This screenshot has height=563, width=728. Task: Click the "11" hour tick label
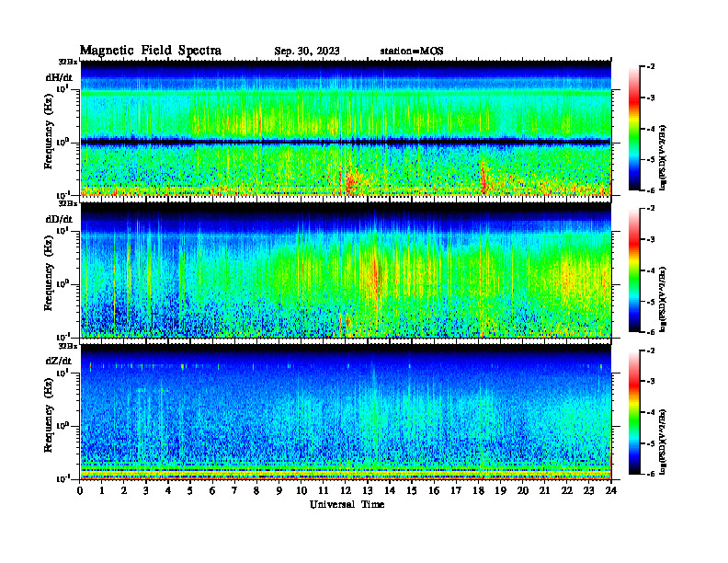point(324,491)
